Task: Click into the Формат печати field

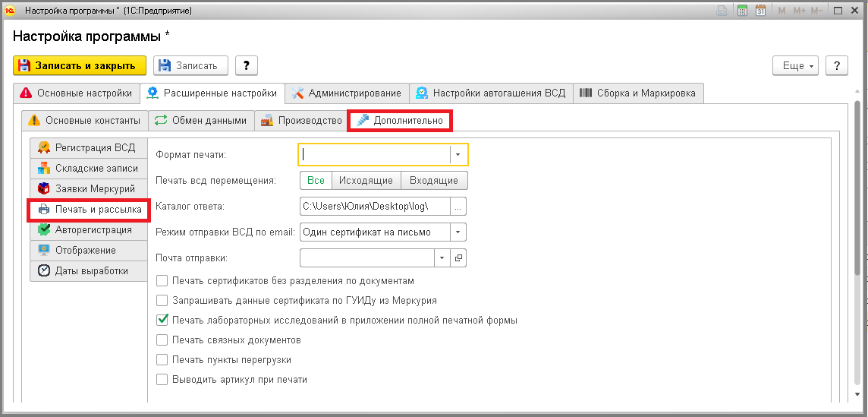Action: pos(374,154)
